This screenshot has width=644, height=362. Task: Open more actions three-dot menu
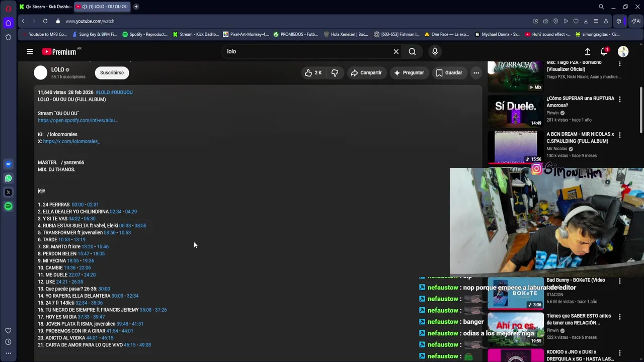click(476, 73)
